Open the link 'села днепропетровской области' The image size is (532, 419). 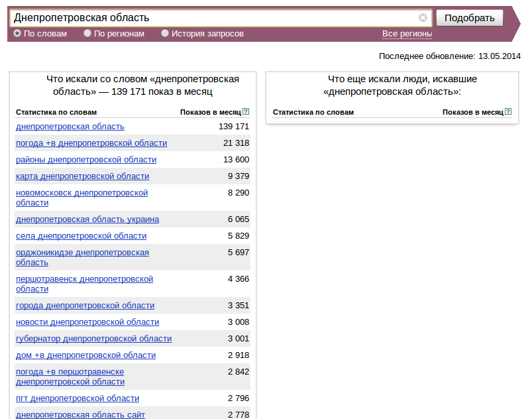pos(81,236)
